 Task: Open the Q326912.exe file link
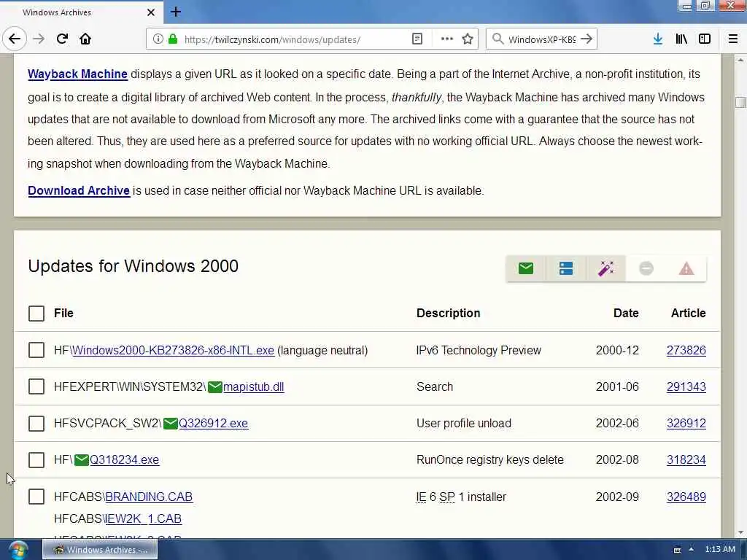coord(214,424)
